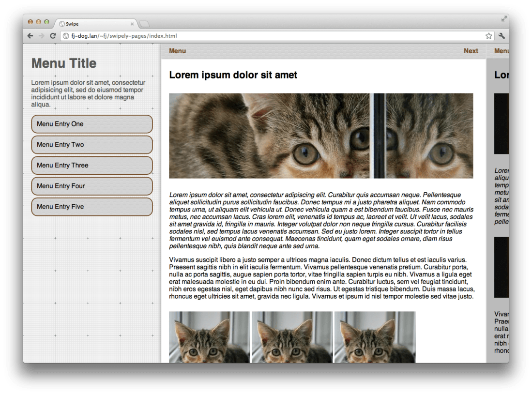
Task: Select Menu Entry Five
Action: coord(91,207)
